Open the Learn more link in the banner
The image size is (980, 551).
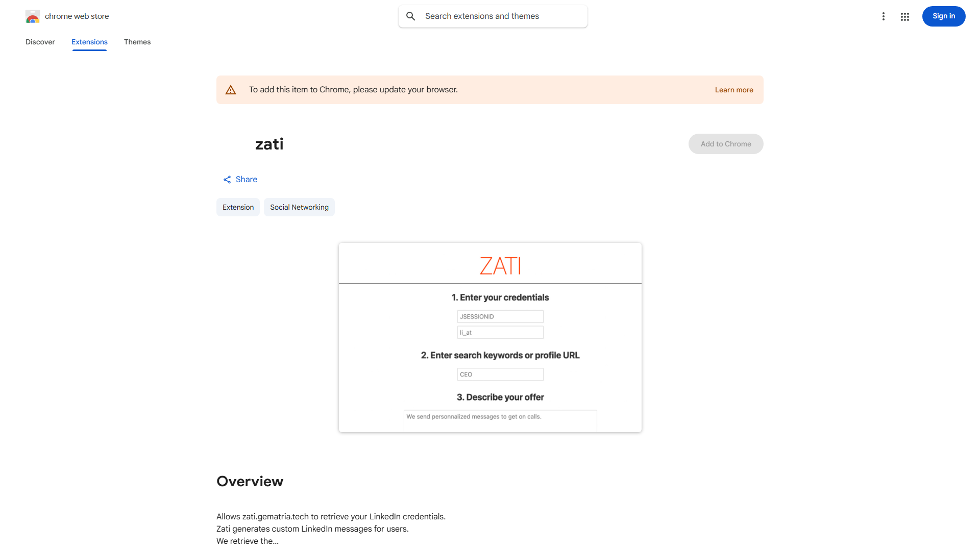[734, 89]
